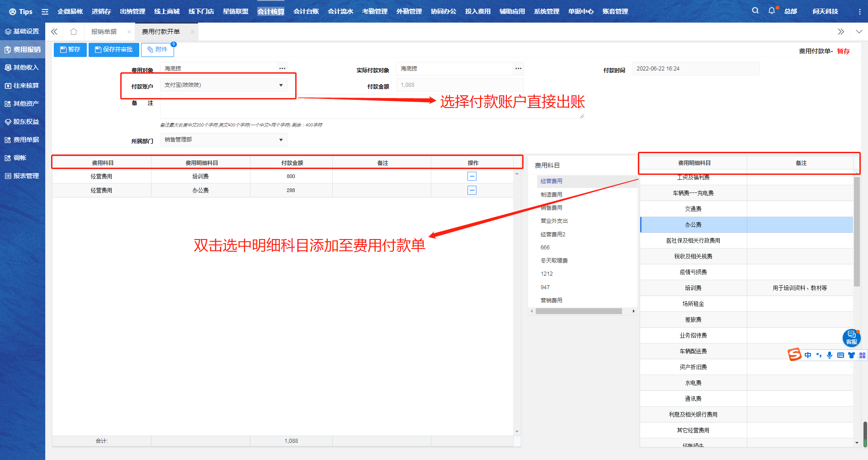Open the customer service 客服 icon

[852, 338]
